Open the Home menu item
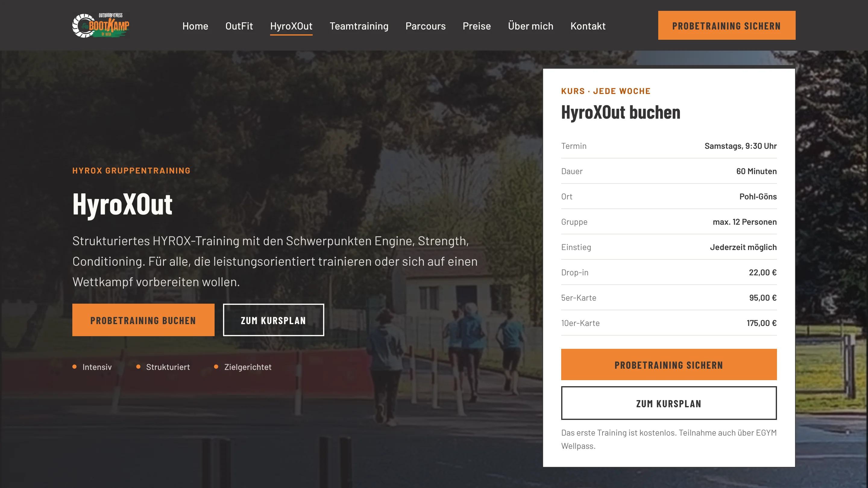Image resolution: width=868 pixels, height=488 pixels. [195, 26]
